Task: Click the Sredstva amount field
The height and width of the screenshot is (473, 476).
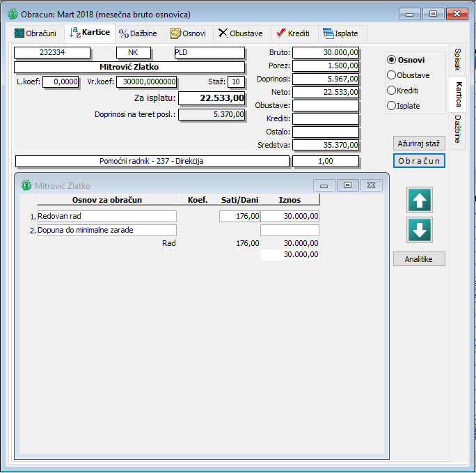Action: coord(326,145)
